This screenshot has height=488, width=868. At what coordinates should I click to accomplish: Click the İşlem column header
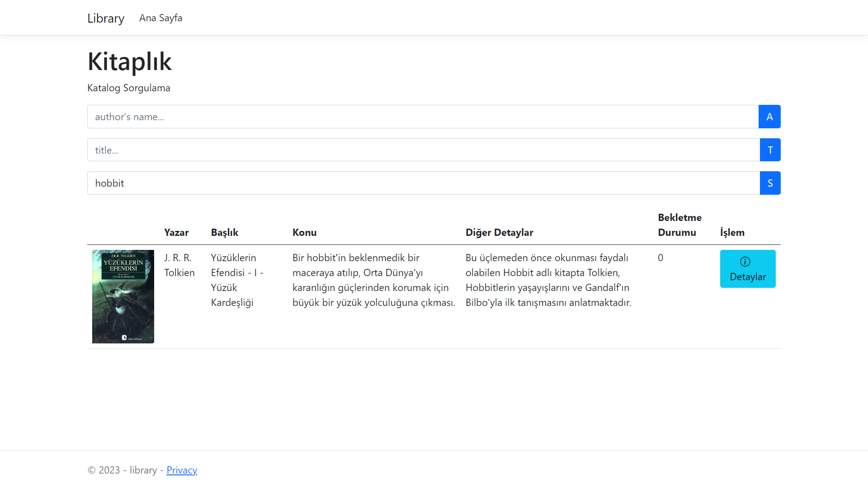point(732,232)
